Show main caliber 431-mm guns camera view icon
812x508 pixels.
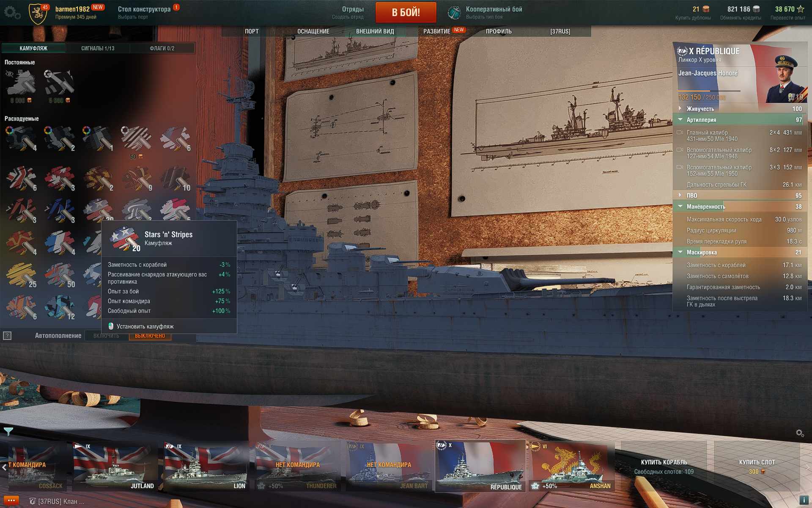coord(680,133)
